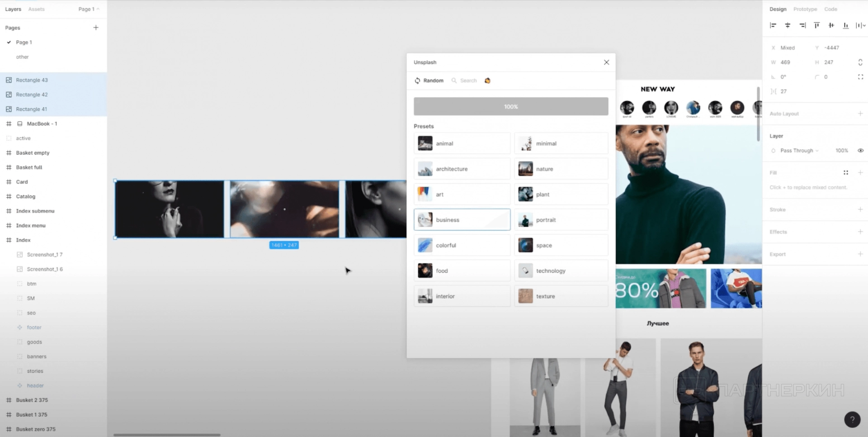Viewport: 868px width, 437px height.
Task: Toggle independent corners icon
Action: (x=860, y=77)
